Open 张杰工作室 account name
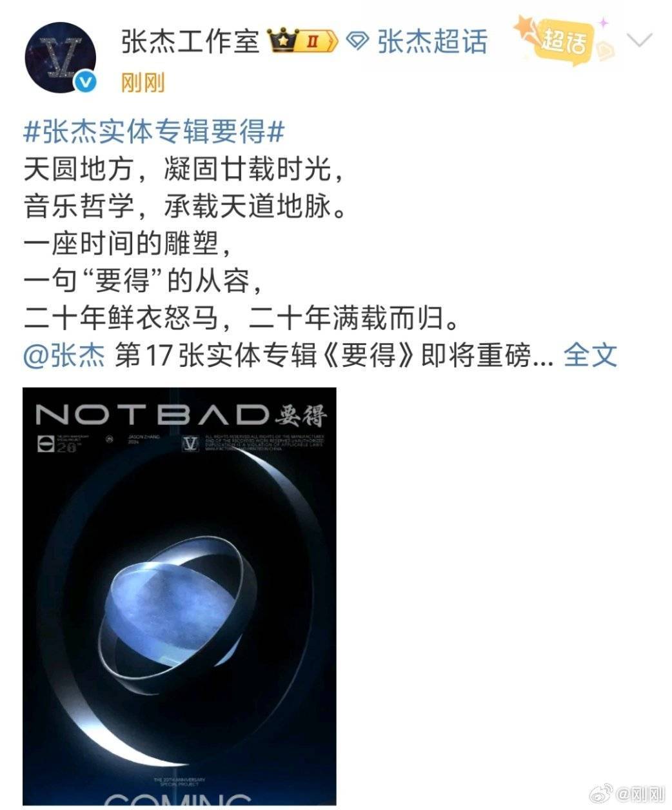 [190, 42]
